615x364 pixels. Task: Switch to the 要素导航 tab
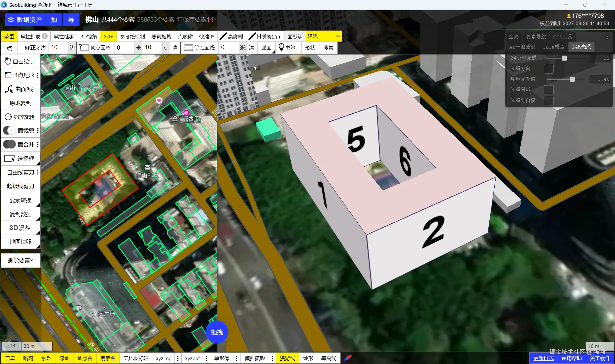[x=536, y=37]
